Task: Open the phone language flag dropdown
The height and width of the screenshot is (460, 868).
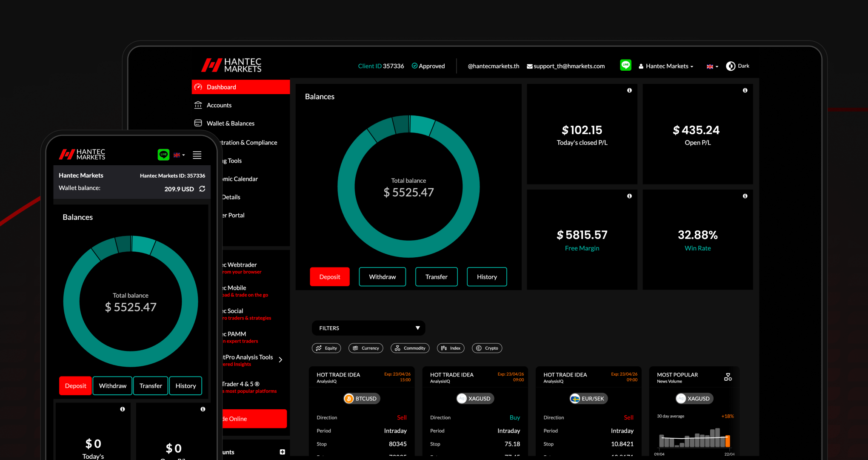Action: tap(179, 155)
